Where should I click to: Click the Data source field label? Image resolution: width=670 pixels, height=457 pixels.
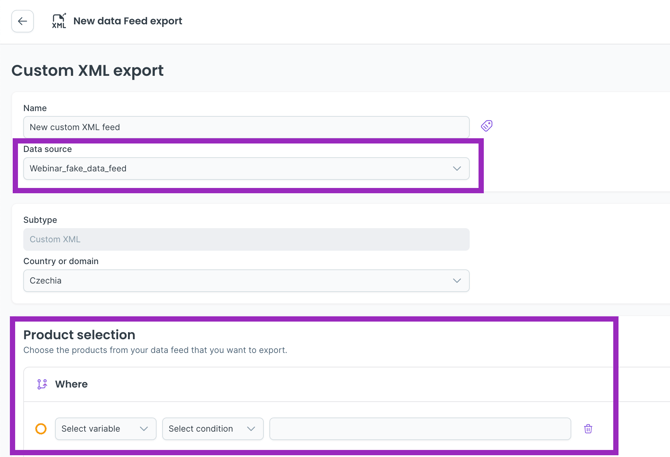[x=48, y=149]
